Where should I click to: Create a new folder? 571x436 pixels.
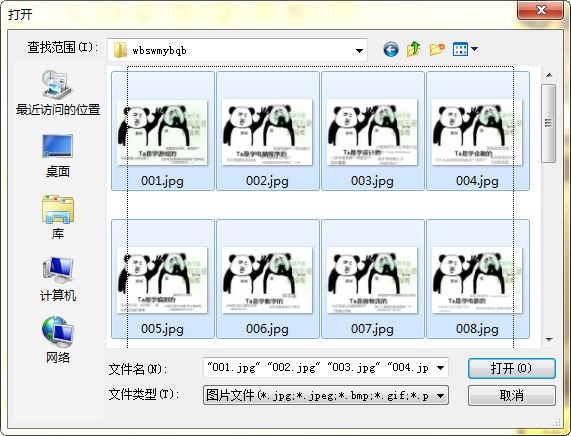click(x=437, y=49)
